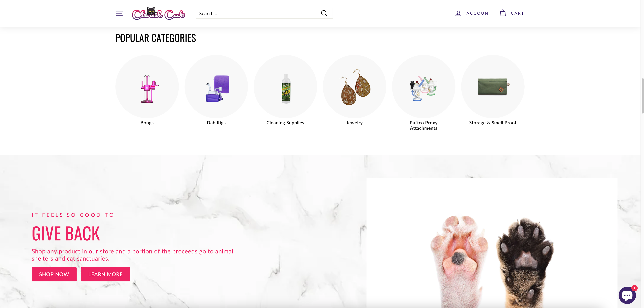Open the hamburger navigation menu

(119, 13)
